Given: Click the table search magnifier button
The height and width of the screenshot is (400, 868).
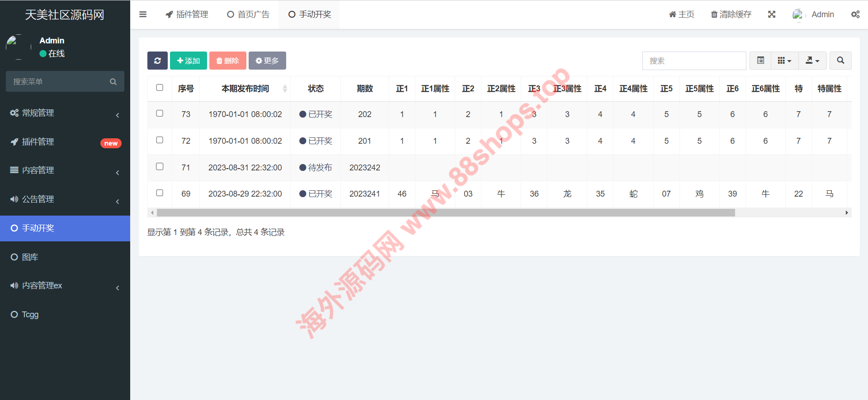Looking at the screenshot, I should (840, 61).
